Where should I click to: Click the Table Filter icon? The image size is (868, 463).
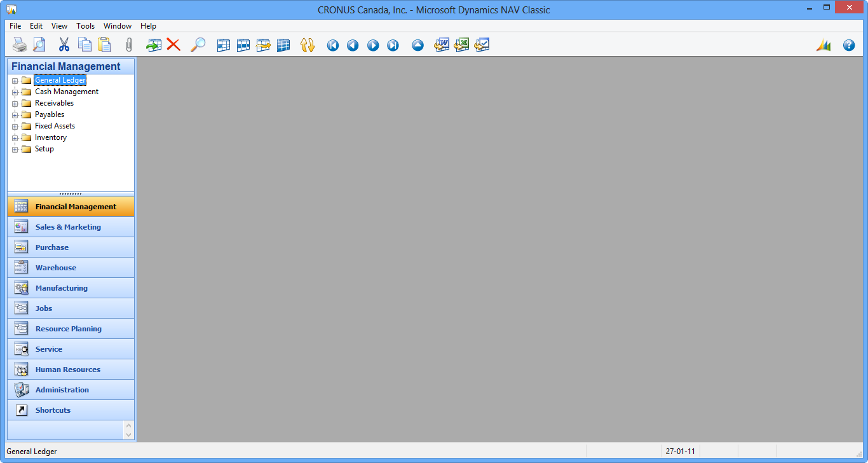243,45
